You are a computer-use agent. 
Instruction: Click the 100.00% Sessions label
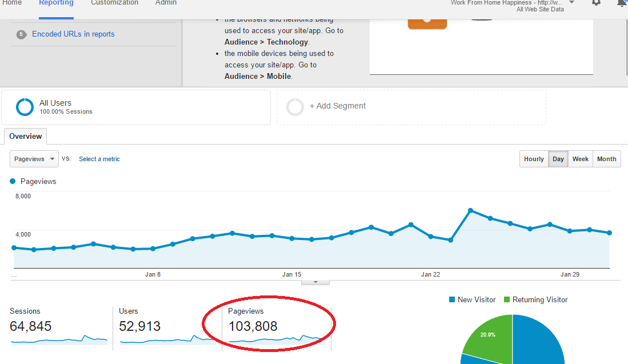pos(66,112)
